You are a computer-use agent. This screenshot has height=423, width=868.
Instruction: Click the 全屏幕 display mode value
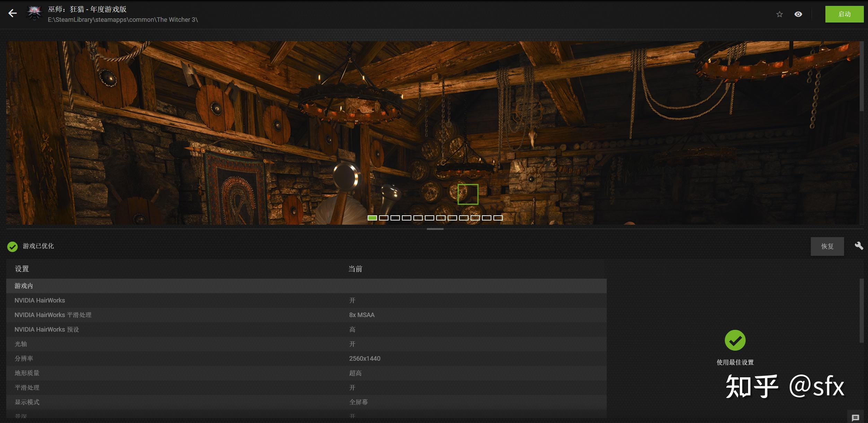358,402
